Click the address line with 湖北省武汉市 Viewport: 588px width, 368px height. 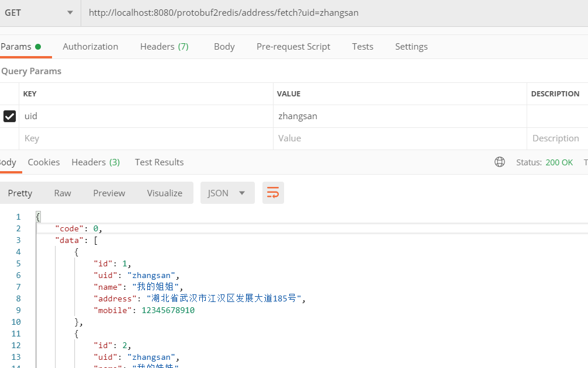coord(200,298)
